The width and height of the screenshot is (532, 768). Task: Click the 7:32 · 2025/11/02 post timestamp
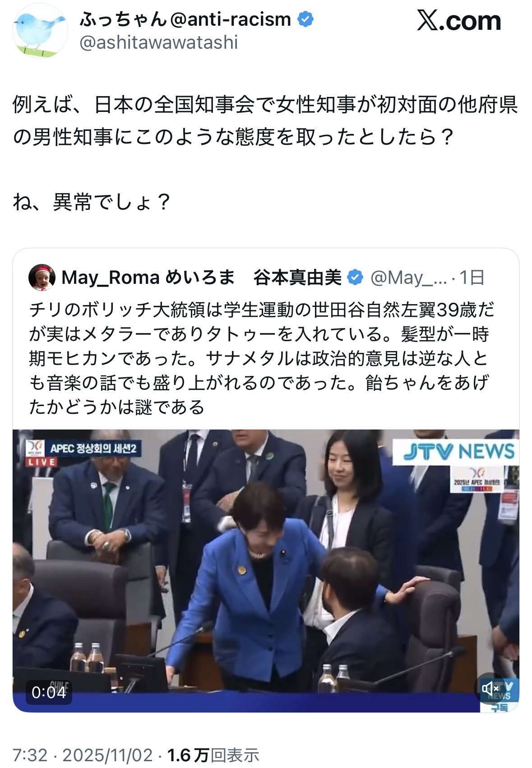83,755
